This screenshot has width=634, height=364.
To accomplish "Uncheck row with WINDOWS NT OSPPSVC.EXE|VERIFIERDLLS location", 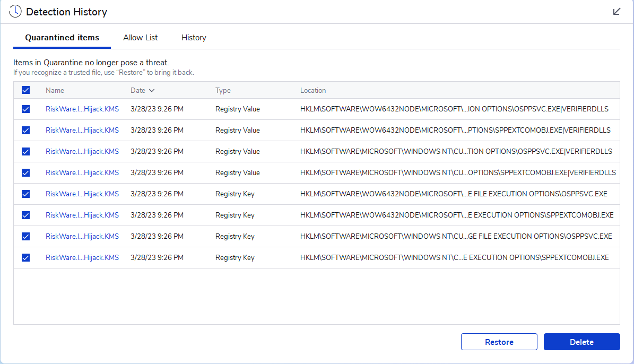I will coord(25,152).
